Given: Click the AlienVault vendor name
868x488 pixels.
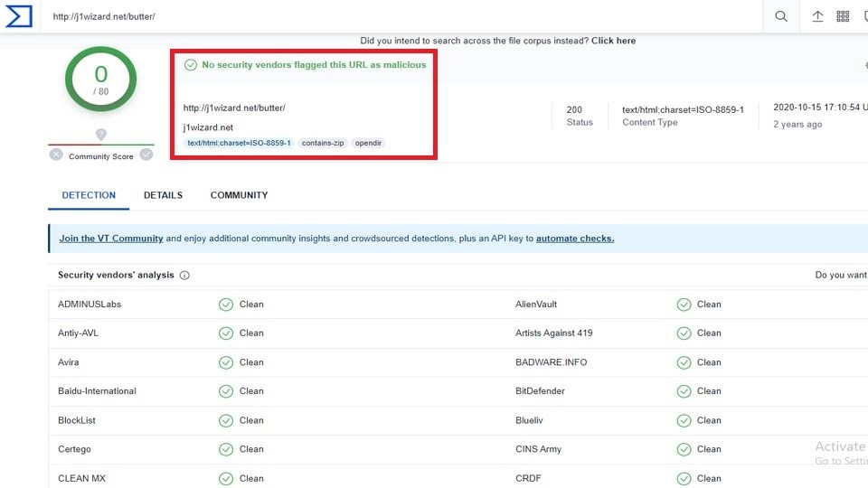Looking at the screenshot, I should (x=536, y=305).
